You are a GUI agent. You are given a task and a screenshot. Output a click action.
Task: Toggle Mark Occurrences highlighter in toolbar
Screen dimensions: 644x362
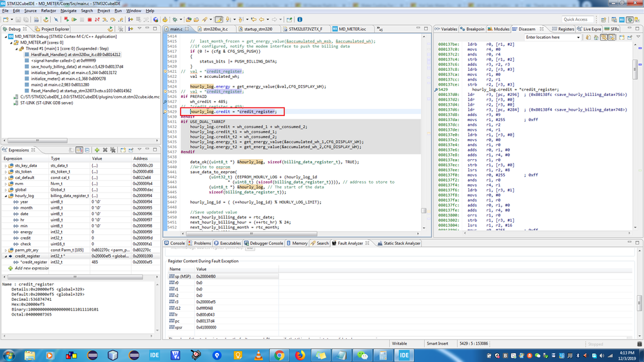(219, 19)
